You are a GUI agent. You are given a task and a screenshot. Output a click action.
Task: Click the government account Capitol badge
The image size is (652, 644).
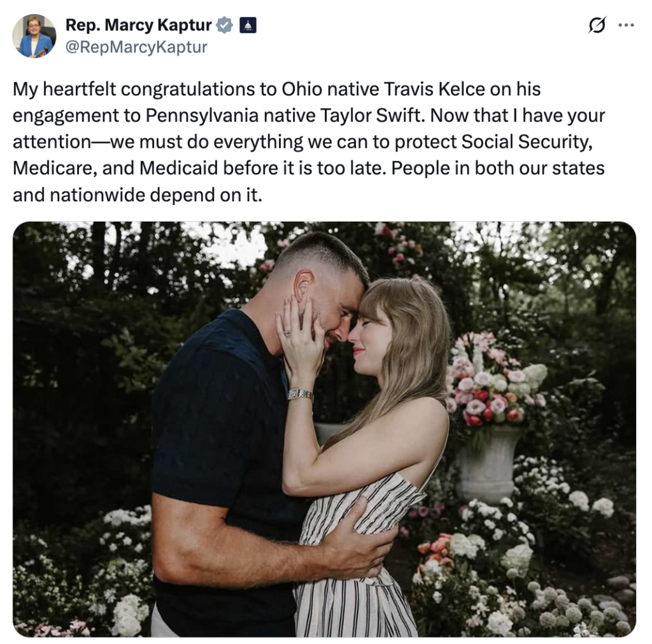247,25
